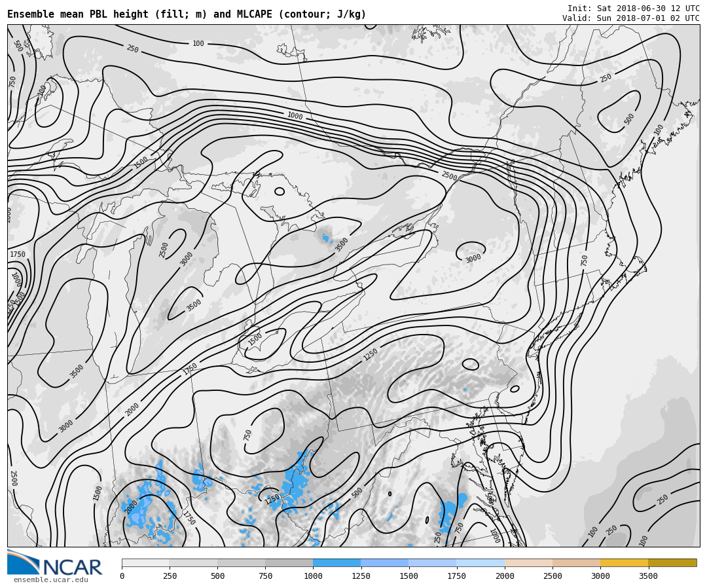
Task: Click the colorbar tick label '1750'
Action: (x=457, y=576)
